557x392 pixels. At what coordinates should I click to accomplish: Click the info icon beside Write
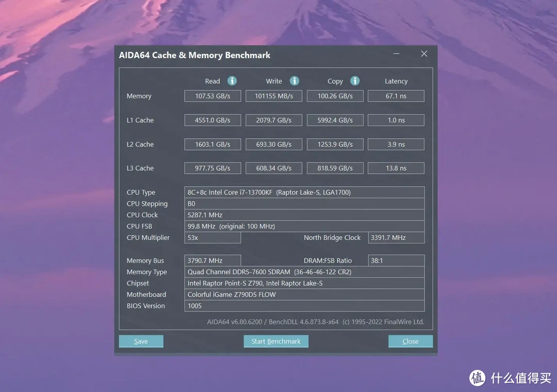[294, 81]
